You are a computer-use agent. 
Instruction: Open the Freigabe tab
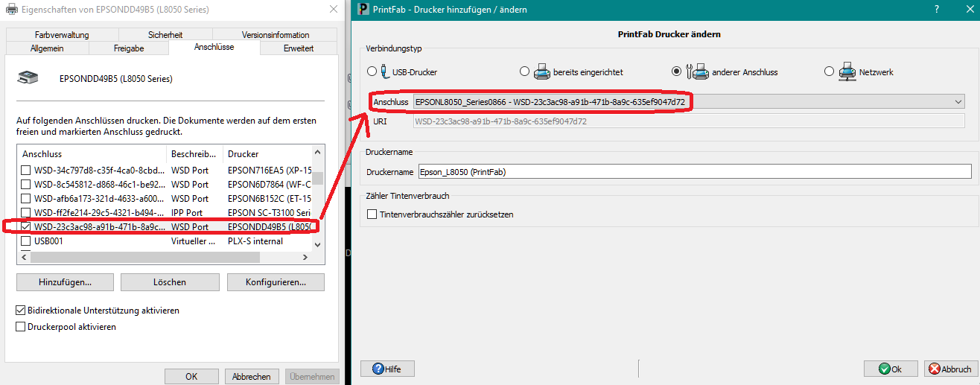[129, 48]
